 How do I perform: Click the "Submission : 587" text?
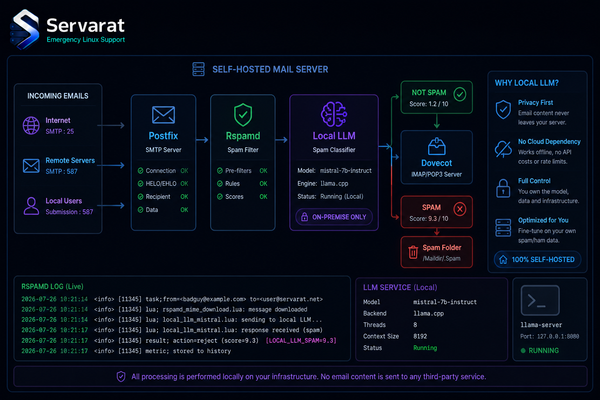[69, 212]
